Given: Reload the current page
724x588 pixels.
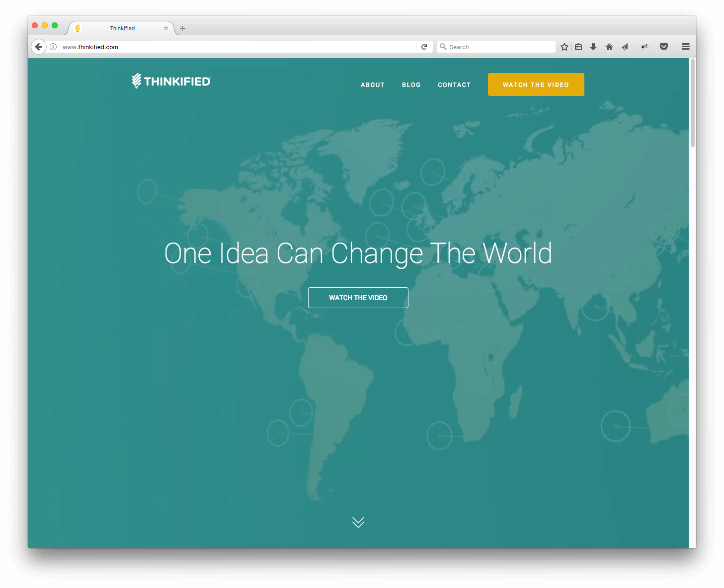Looking at the screenshot, I should click(x=424, y=47).
